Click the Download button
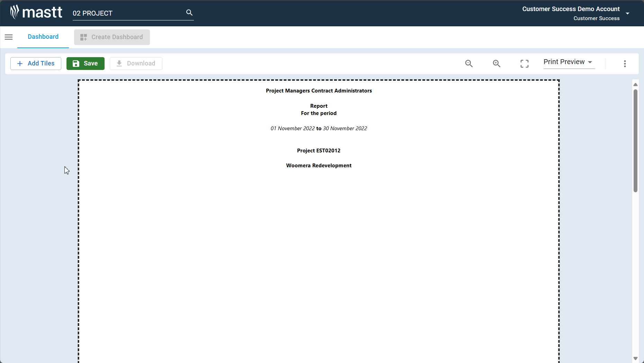This screenshot has height=363, width=644. (x=136, y=63)
